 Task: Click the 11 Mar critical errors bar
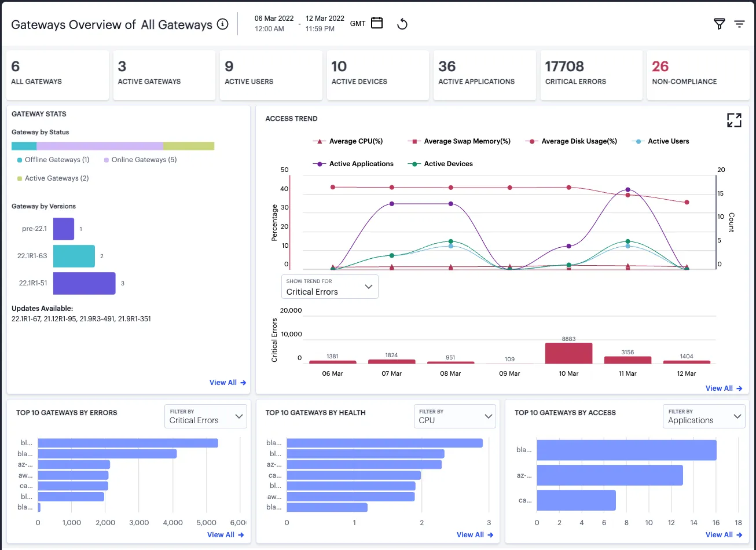(628, 360)
